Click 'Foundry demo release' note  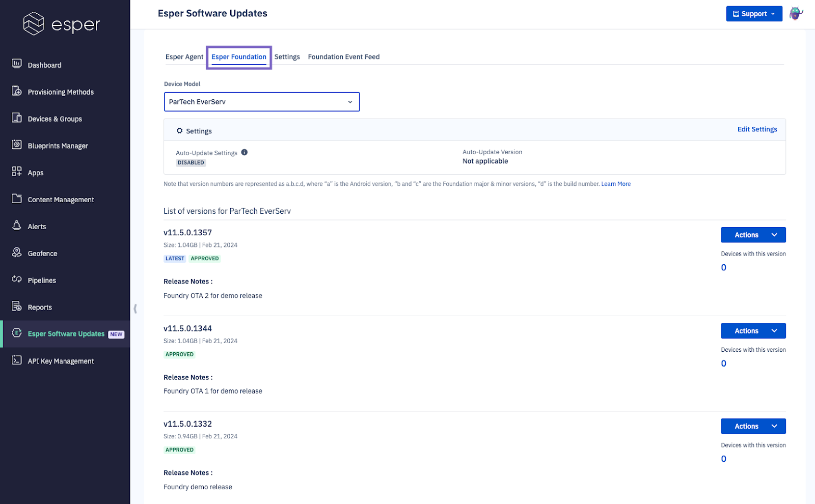pyautogui.click(x=198, y=487)
